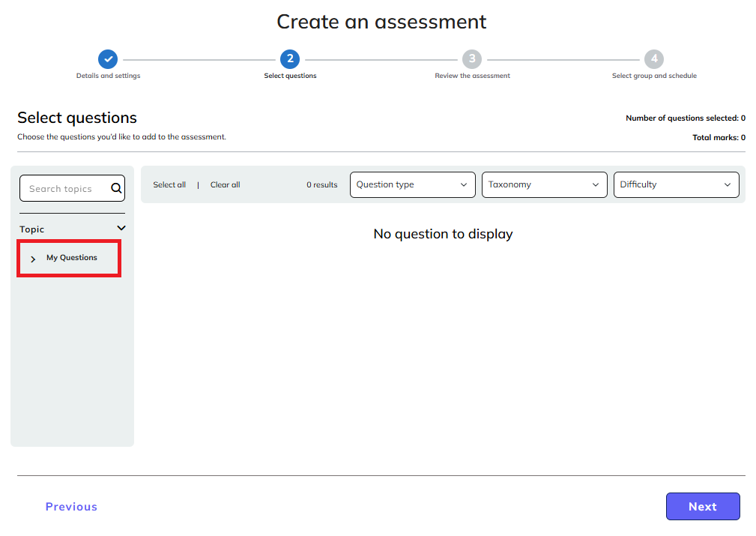Go to Details and settings step label
The height and width of the screenshot is (536, 756).
pos(108,76)
